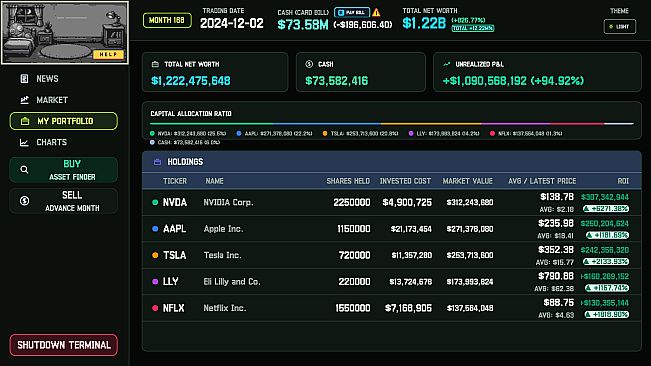The image size is (651, 366).
Task: Click the search magnifier icon on Buy
Action: tap(24, 170)
